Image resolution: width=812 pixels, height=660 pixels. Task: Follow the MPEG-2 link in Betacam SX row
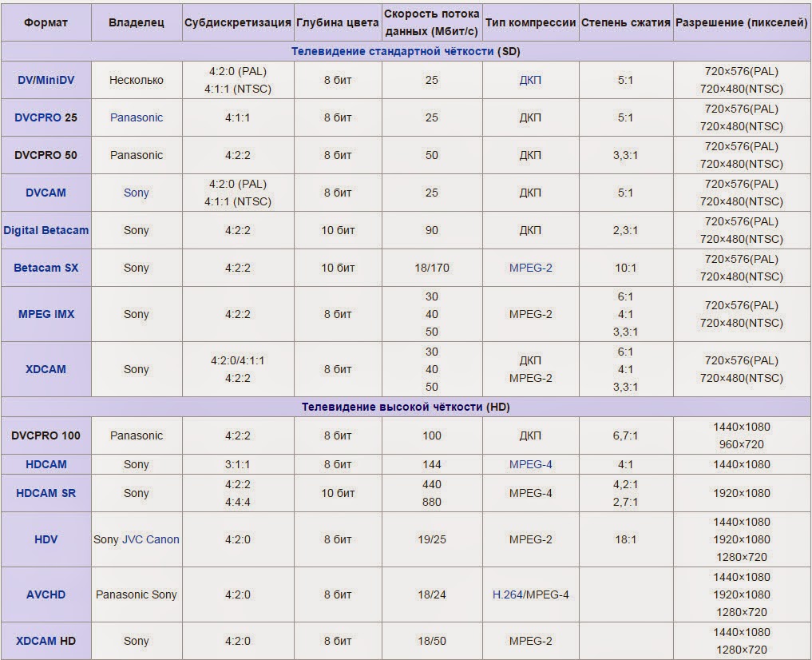tap(530, 268)
